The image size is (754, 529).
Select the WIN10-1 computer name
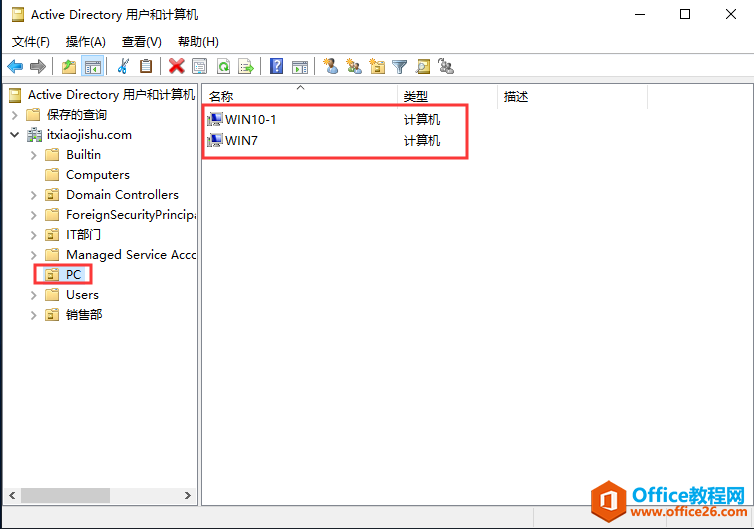[x=251, y=119]
